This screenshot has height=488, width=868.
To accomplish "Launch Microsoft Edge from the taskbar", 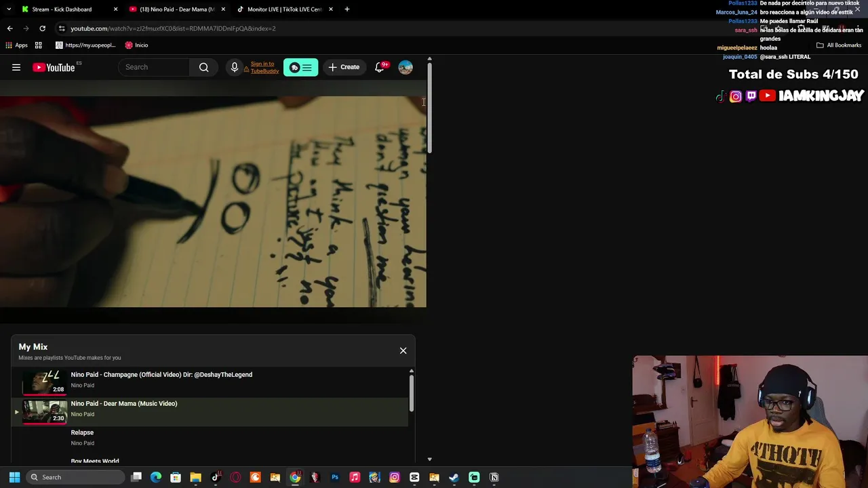I will (x=156, y=477).
